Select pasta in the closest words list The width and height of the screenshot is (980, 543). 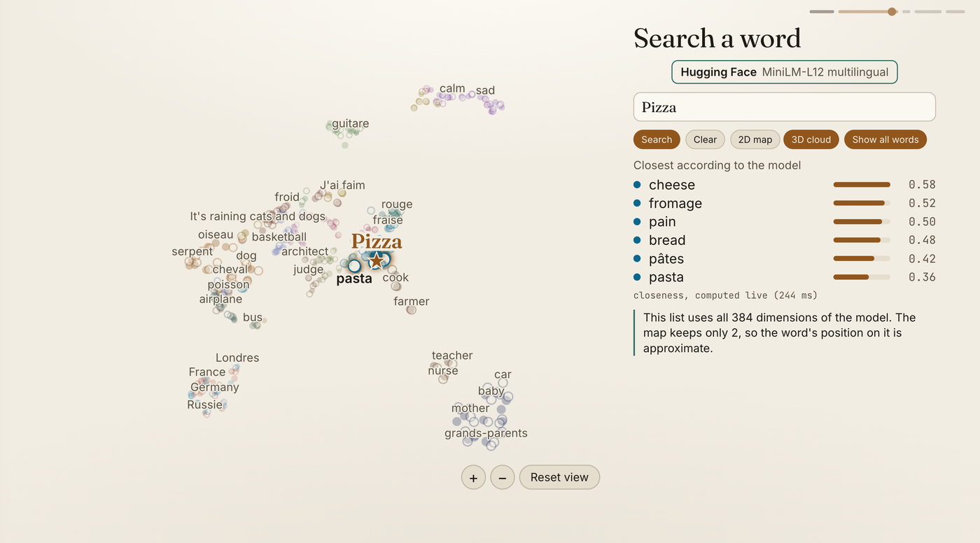[x=785, y=277]
